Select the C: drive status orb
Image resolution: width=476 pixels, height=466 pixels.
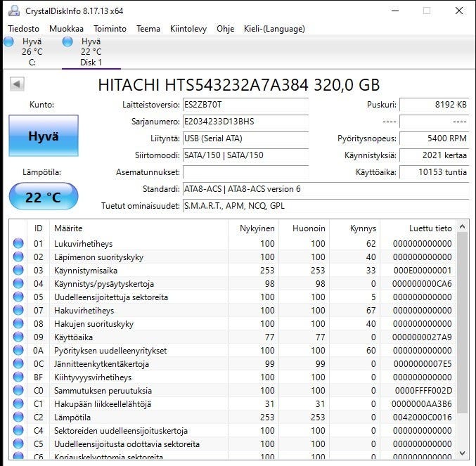click(x=9, y=42)
